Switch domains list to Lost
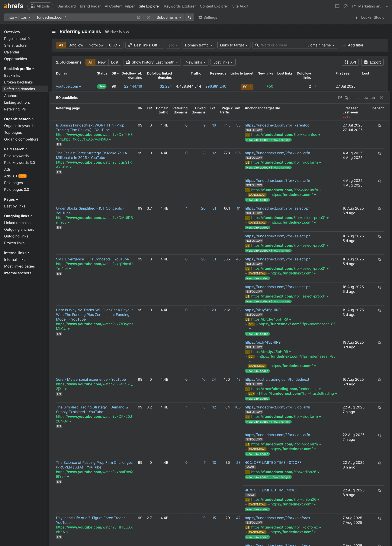 pos(114,62)
